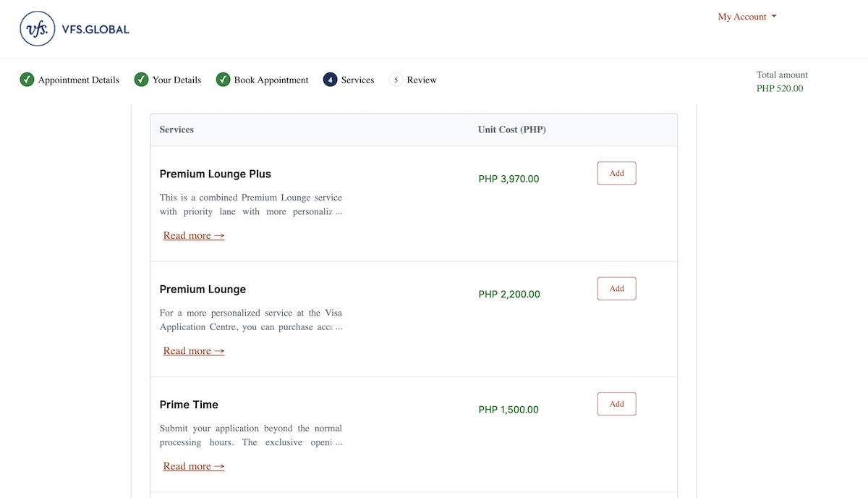Select the Book Appointment step label
Screen dimensions: 868x498
[271, 80]
